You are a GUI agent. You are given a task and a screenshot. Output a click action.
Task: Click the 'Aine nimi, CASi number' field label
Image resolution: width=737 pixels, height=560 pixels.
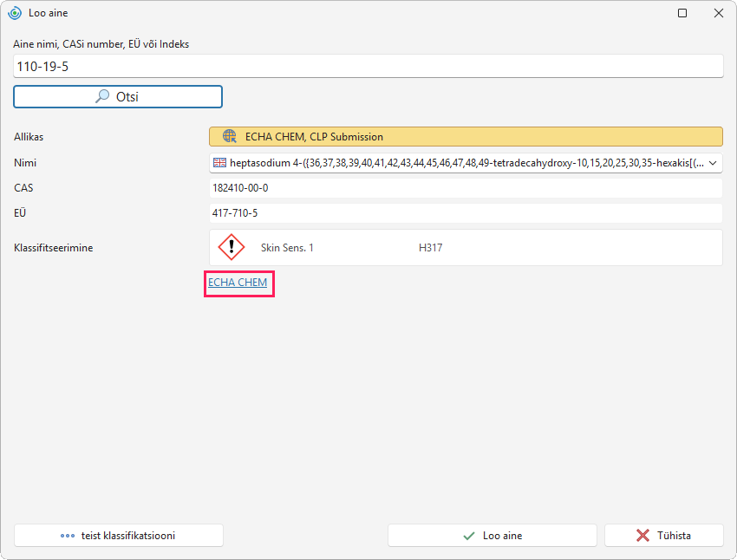tap(101, 44)
